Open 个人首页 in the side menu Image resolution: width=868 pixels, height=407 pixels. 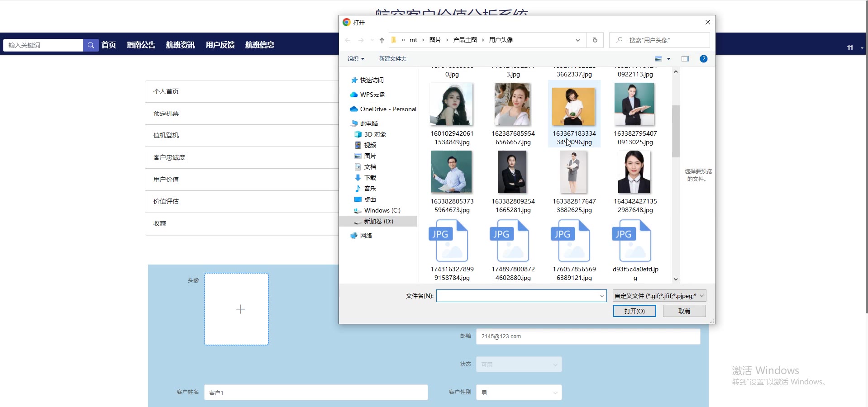242,91
